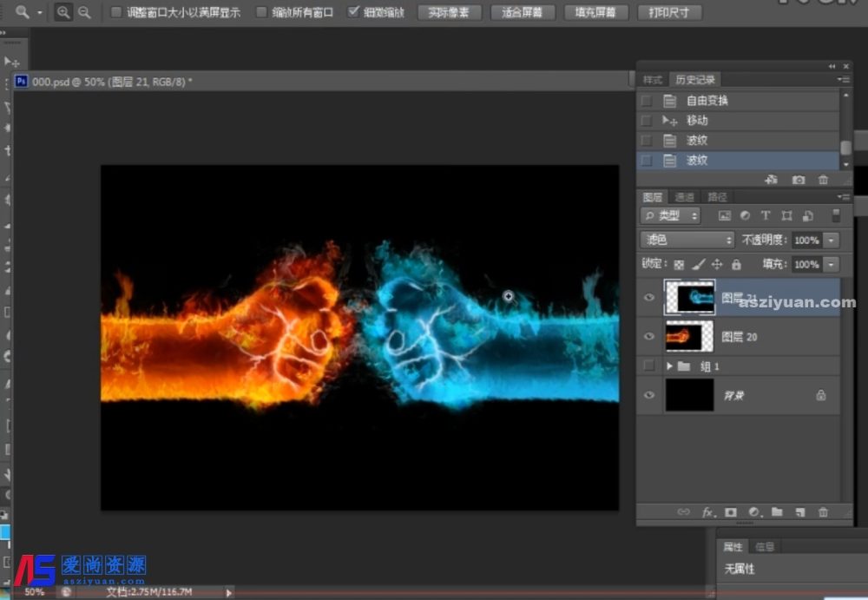Select 图层 21 blue fist thumbnail
The height and width of the screenshot is (600, 868).
(689, 298)
